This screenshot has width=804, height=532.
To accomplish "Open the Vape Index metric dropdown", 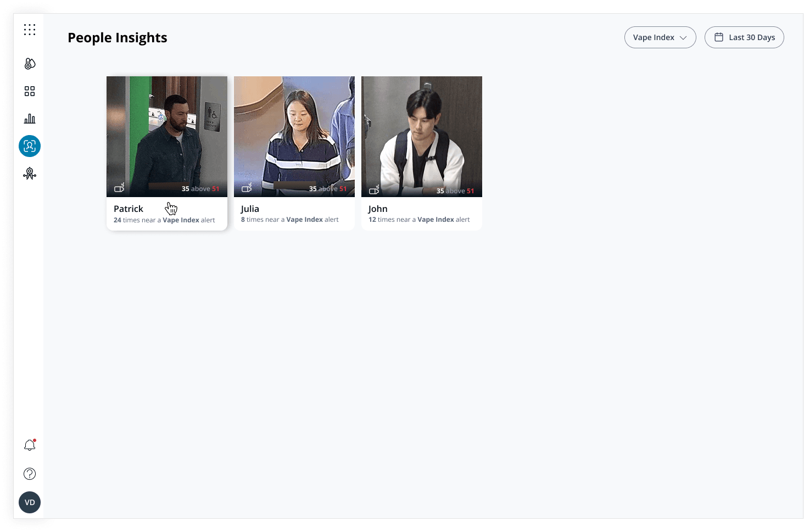I will pos(660,37).
